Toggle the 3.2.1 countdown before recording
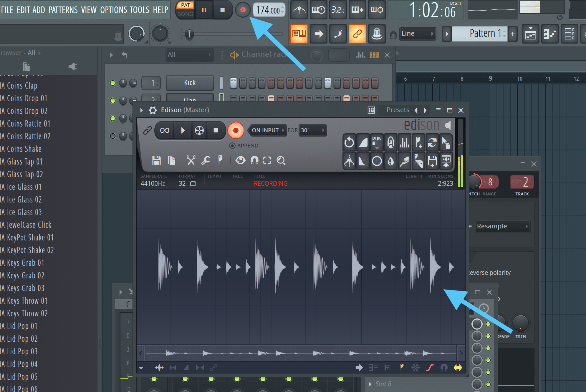Screen dimensions: 586x392 pyautogui.click(x=338, y=10)
